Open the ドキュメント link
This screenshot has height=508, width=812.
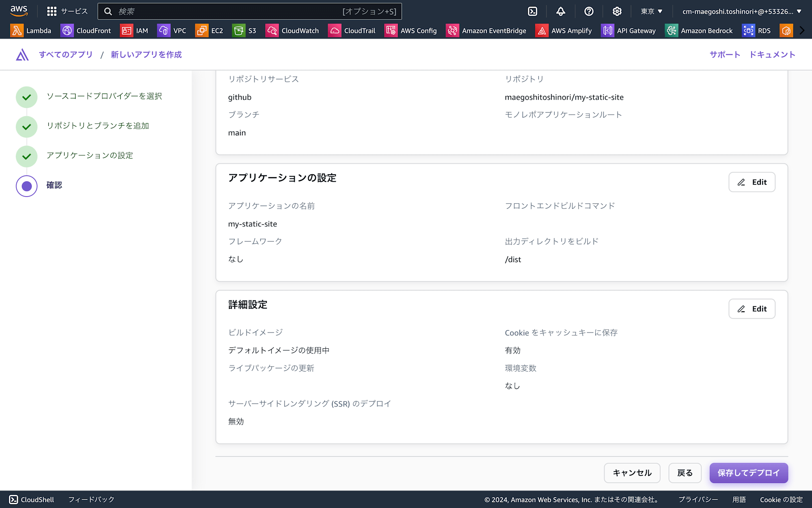772,54
